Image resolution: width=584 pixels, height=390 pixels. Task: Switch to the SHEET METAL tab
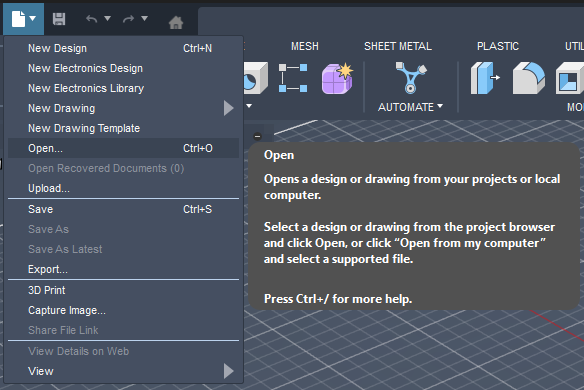pos(398,46)
